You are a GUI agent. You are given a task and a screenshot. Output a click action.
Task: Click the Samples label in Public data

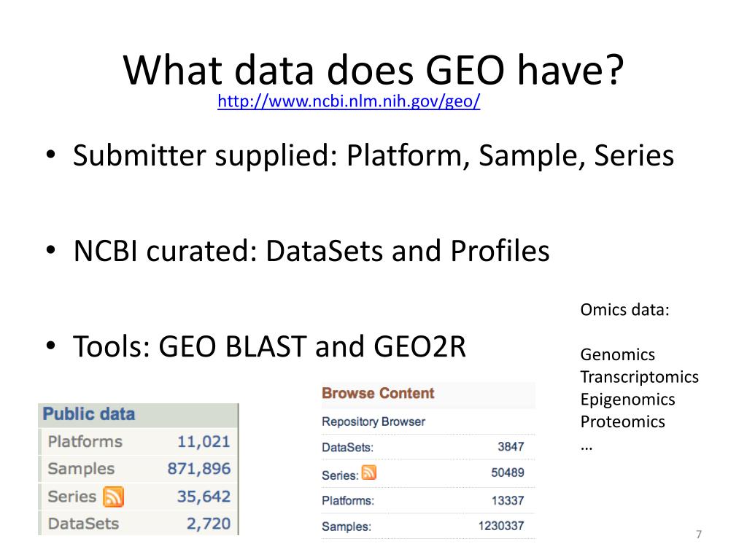pyautogui.click(x=81, y=469)
